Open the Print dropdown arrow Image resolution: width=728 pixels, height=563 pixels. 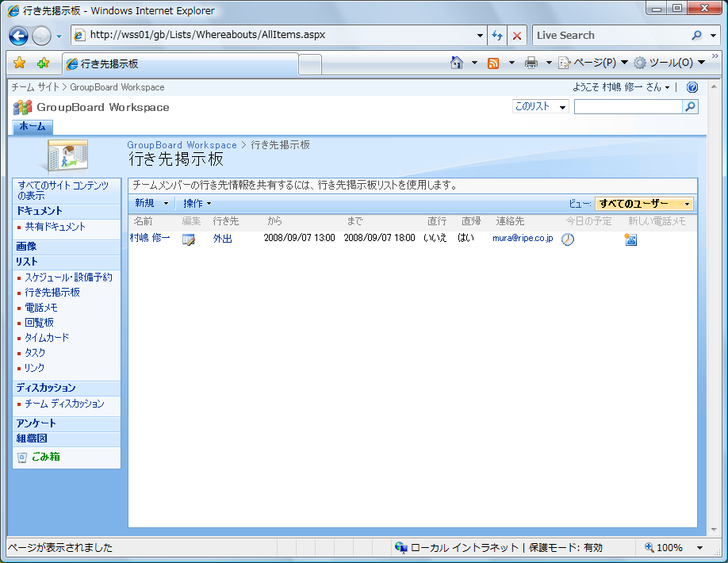tap(548, 63)
